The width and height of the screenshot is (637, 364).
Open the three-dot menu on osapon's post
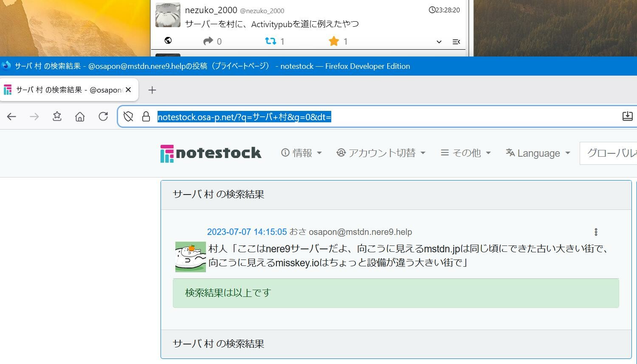click(596, 232)
